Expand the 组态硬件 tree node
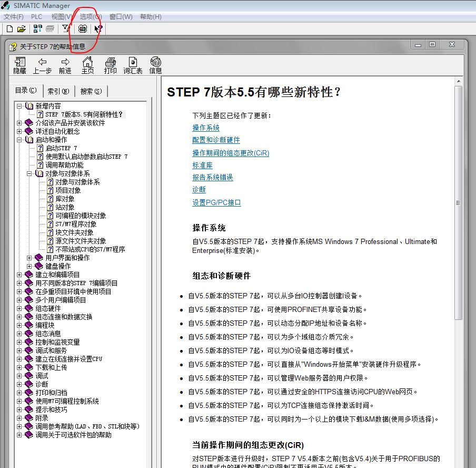 (x=19, y=308)
